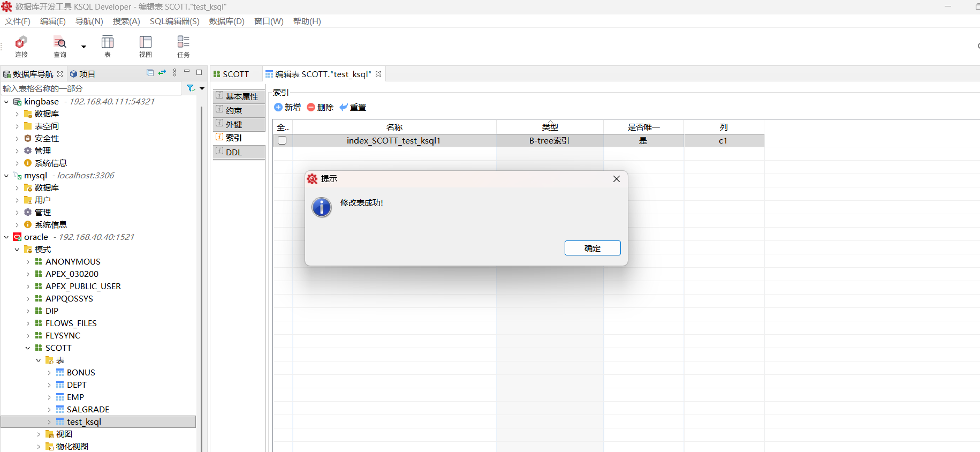Image resolution: width=980 pixels, height=452 pixels.
Task: Click the 全.. select-all column header
Action: coord(283,127)
